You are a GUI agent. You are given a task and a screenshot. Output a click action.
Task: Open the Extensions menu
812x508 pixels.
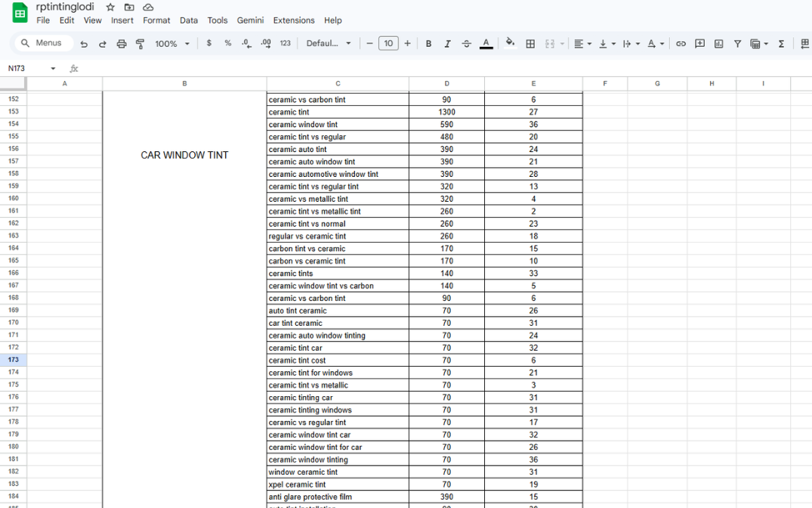(x=294, y=20)
